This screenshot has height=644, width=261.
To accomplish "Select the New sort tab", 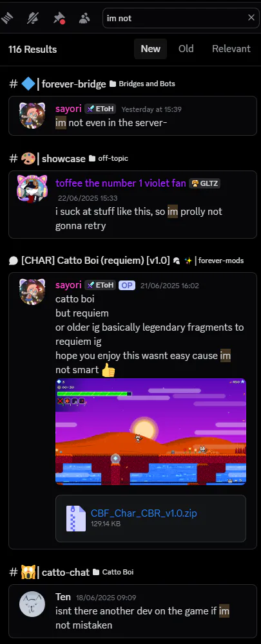I will coord(150,49).
